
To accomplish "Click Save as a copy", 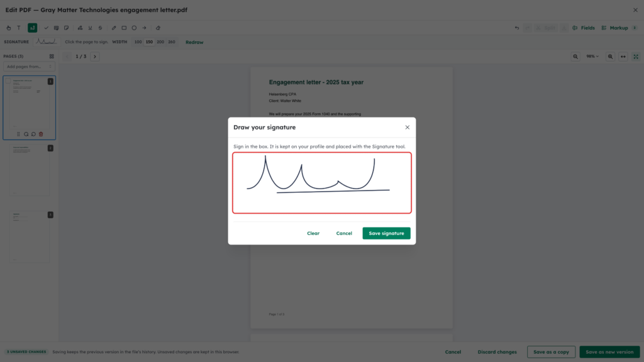I will (551, 352).
